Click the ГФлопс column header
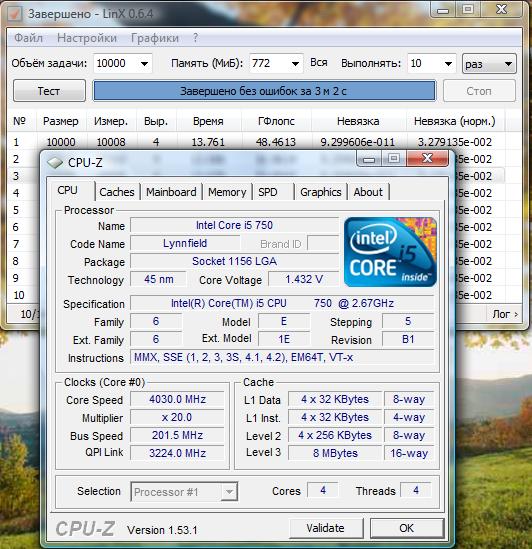 click(276, 121)
